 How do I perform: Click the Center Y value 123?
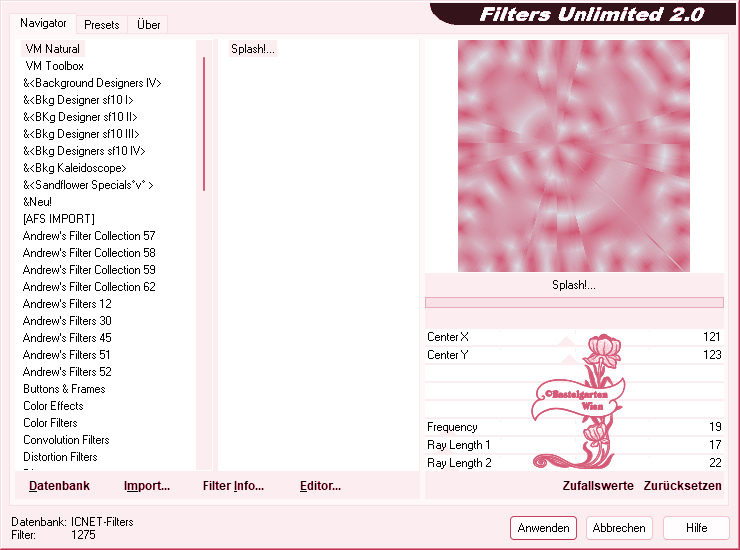(712, 355)
